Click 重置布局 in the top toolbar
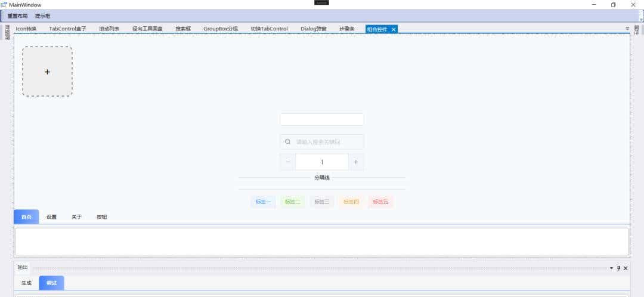The height and width of the screenshot is (297, 644). (18, 16)
